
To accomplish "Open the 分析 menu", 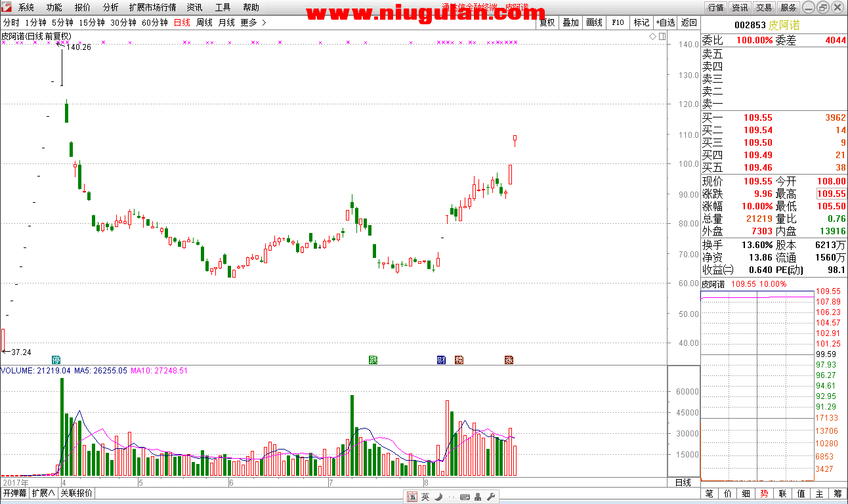I will click(x=111, y=8).
